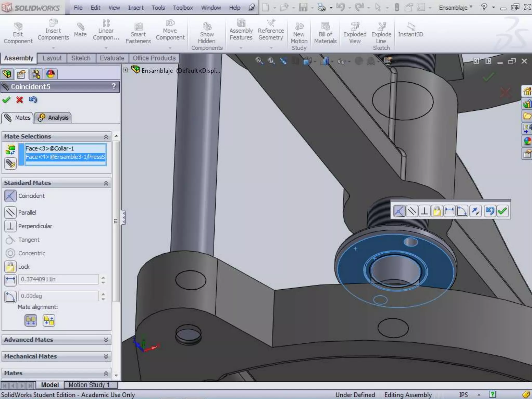
Task: Switch to the Evaluate tab
Action: pos(112,58)
